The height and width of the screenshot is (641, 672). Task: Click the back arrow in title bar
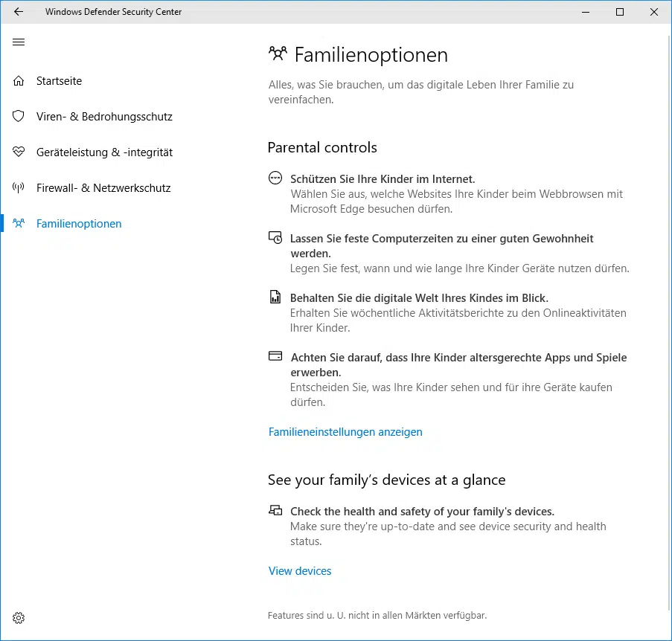(x=19, y=12)
